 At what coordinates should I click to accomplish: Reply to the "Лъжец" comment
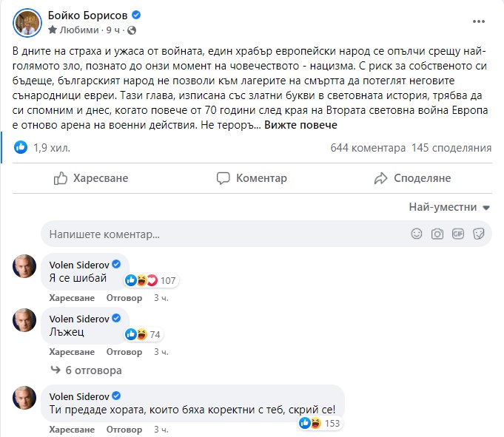pos(124,352)
